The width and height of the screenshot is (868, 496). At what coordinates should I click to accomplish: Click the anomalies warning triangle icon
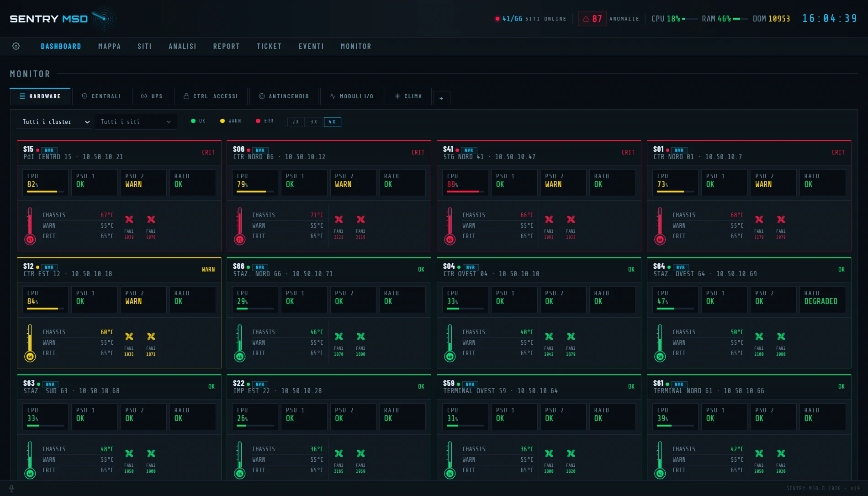click(x=586, y=19)
